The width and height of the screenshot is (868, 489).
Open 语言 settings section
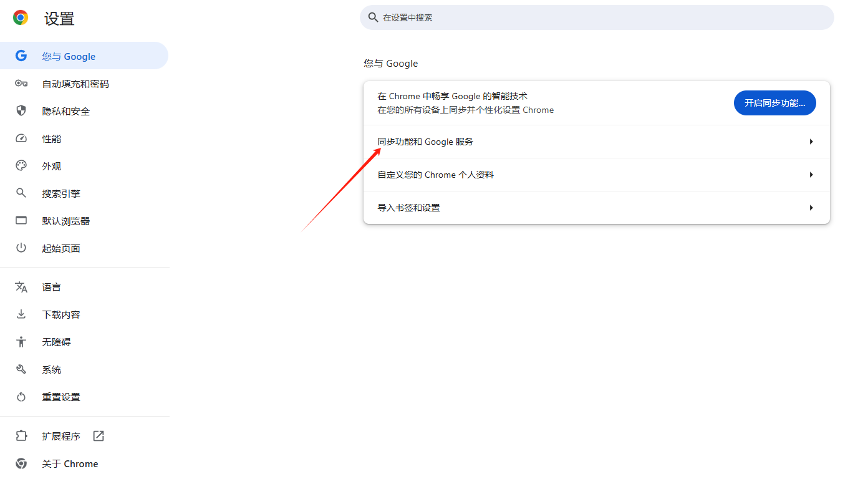click(x=84, y=287)
